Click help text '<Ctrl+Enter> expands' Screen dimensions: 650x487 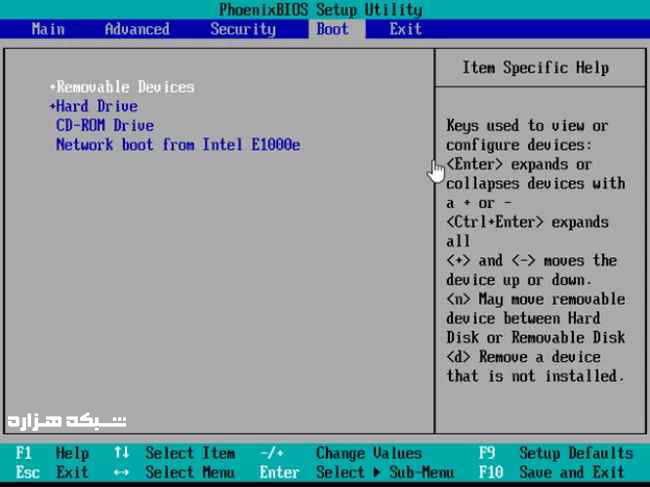(527, 222)
